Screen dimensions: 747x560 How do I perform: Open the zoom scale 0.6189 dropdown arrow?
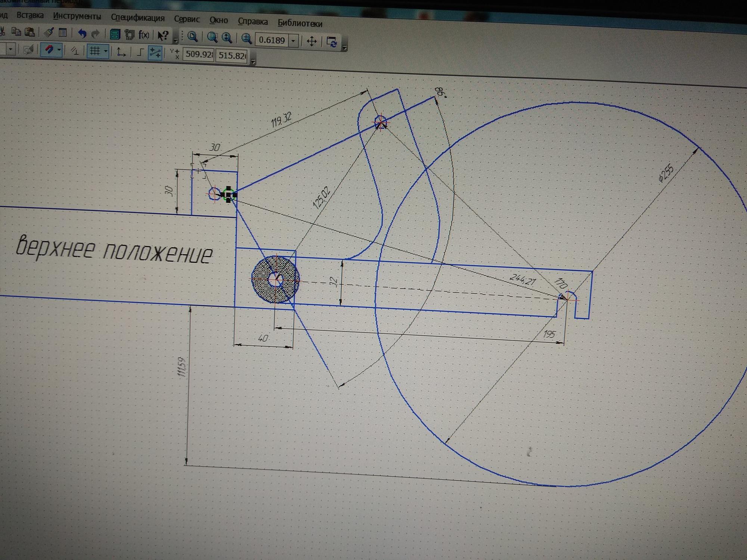pyautogui.click(x=294, y=40)
